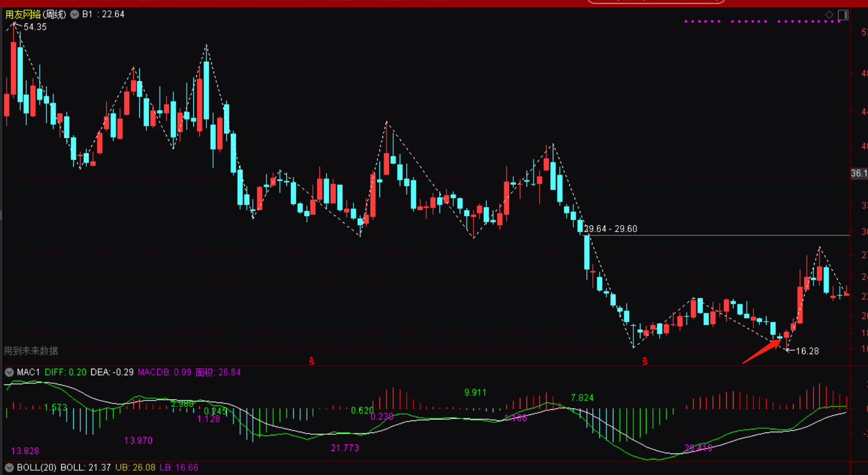Expand the BOLL(20) indicator dropdown arrow

tap(9, 467)
